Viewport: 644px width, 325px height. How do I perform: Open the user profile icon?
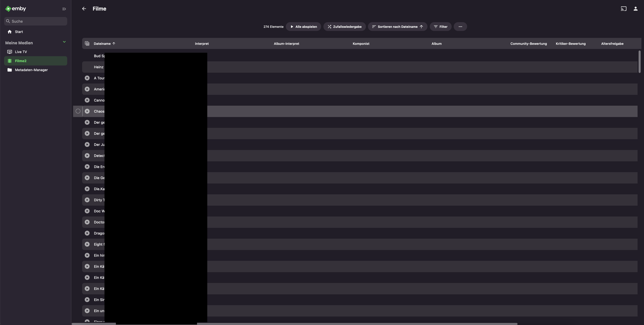636,9
